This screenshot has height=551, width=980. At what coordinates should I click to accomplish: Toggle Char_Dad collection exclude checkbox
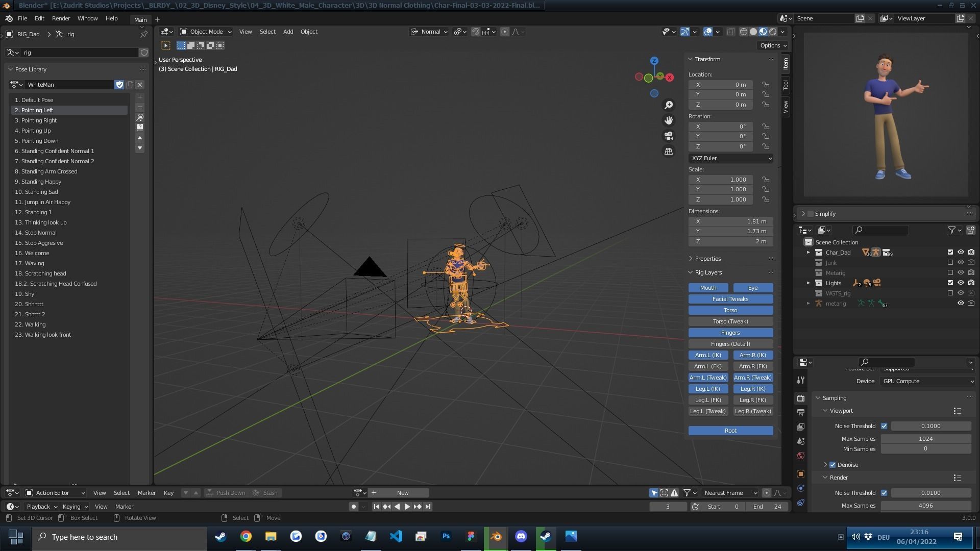click(950, 252)
